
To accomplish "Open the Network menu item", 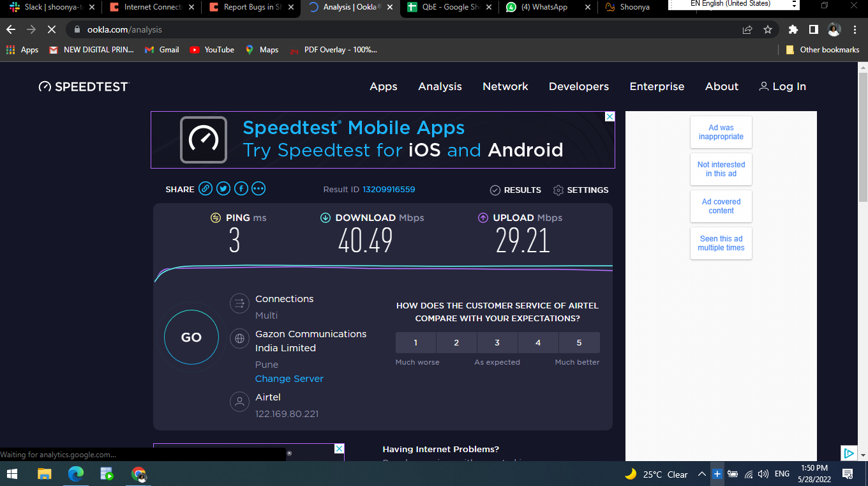I will click(505, 86).
